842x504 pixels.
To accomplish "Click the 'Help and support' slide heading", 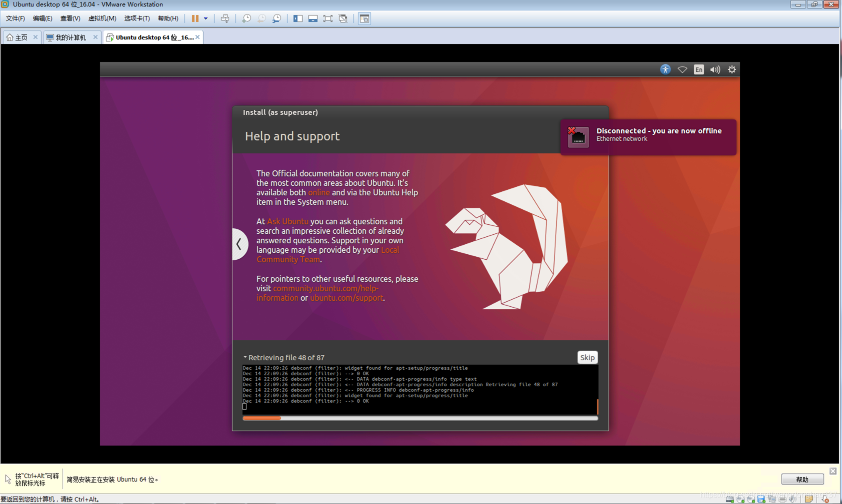I will coord(292,136).
